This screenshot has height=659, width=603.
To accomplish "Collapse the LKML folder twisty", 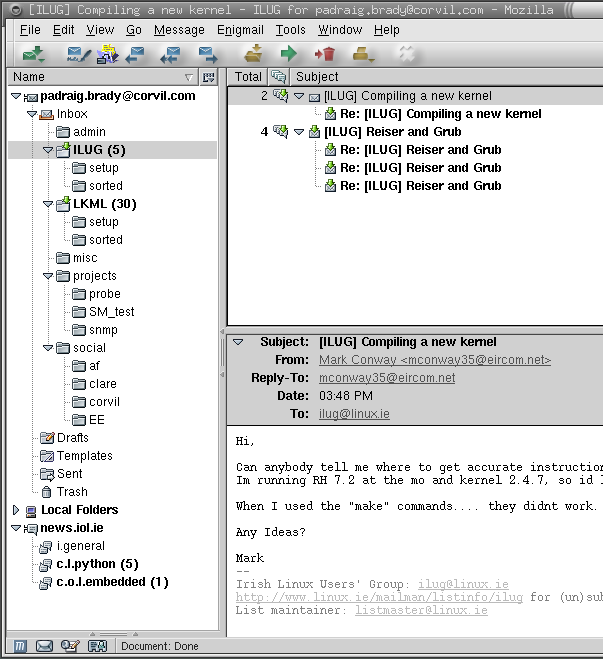I will pos(48,204).
